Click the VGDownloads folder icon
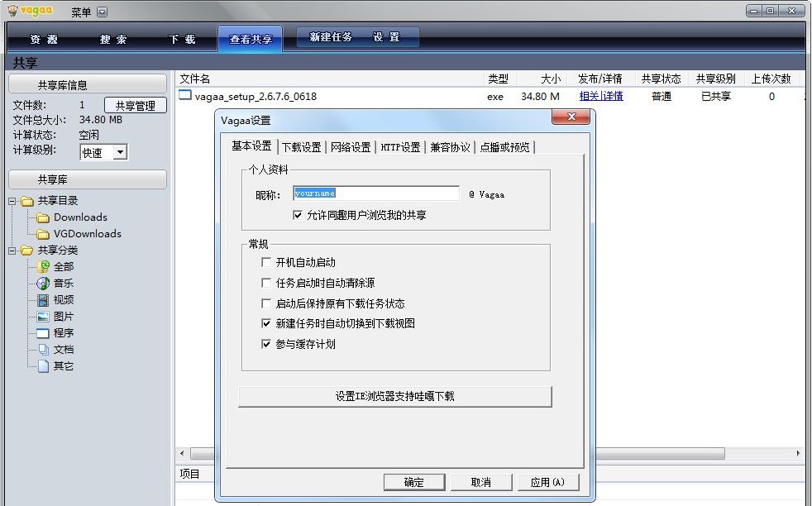This screenshot has width=812, height=506. click(43, 234)
